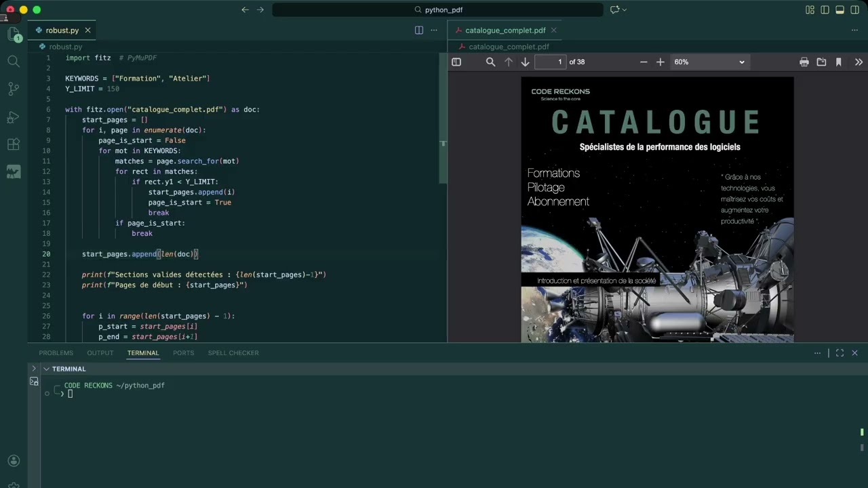
Task: Collapse the TERMINAL section chevron
Action: coord(46,369)
